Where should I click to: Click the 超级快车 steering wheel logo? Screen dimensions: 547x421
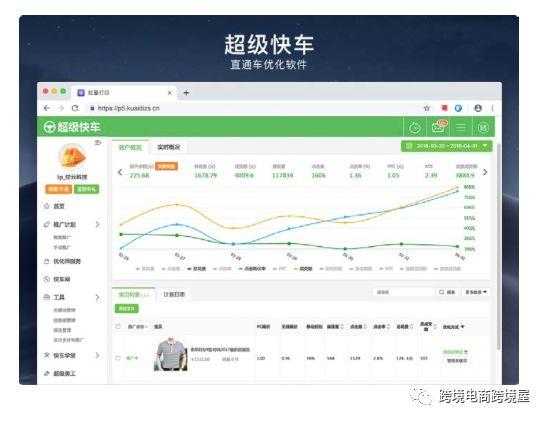pos(50,127)
